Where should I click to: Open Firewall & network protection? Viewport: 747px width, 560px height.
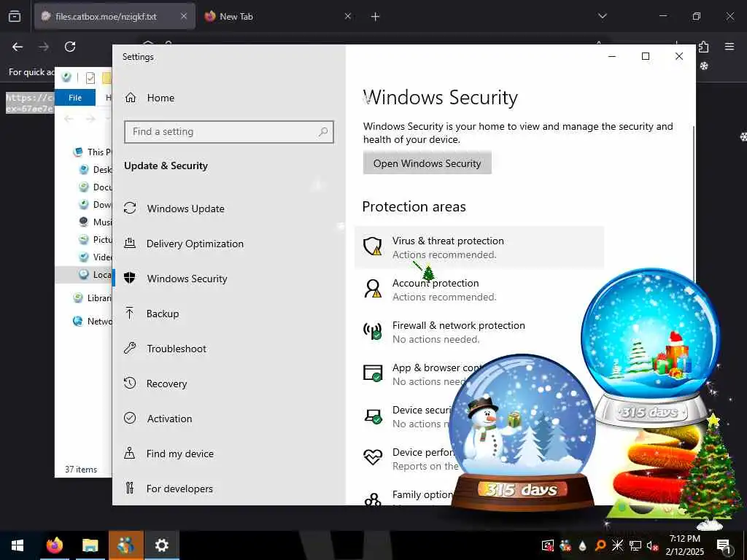pyautogui.click(x=479, y=332)
